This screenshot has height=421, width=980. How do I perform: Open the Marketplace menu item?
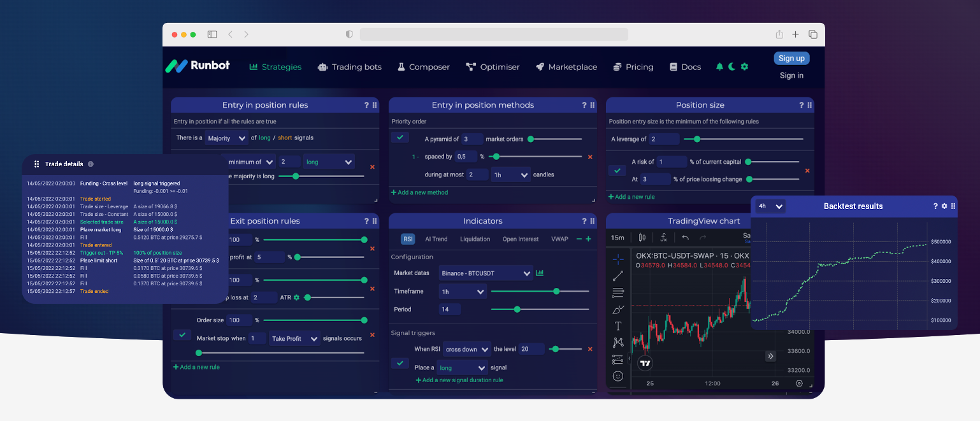(566, 66)
